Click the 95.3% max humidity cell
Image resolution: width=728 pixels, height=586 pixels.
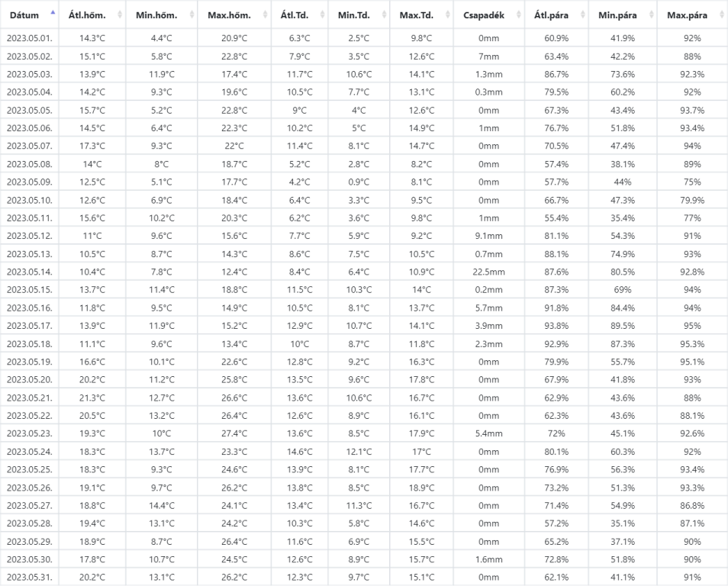[692, 343]
